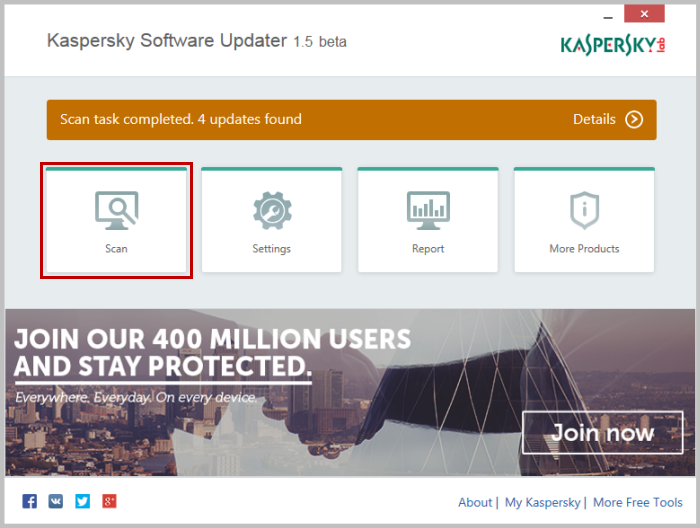Image resolution: width=700 pixels, height=528 pixels.
Task: Minimize the Kaspersky Software Updater window
Action: [x=608, y=16]
